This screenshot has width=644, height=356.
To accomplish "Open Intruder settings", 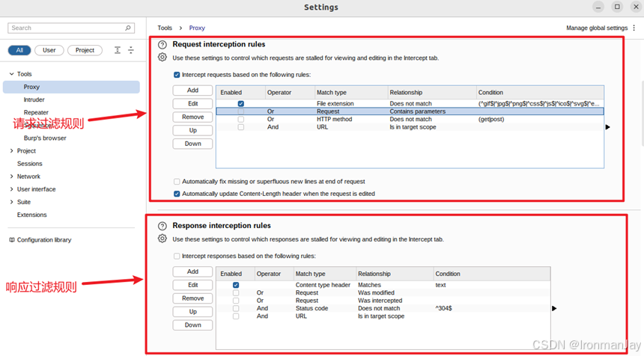I will click(34, 99).
